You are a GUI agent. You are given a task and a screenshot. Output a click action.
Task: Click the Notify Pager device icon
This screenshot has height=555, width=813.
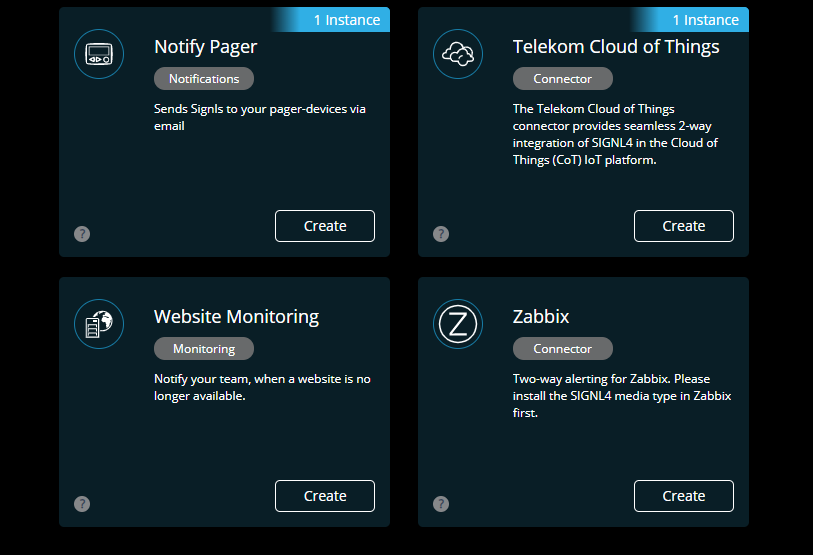99,54
